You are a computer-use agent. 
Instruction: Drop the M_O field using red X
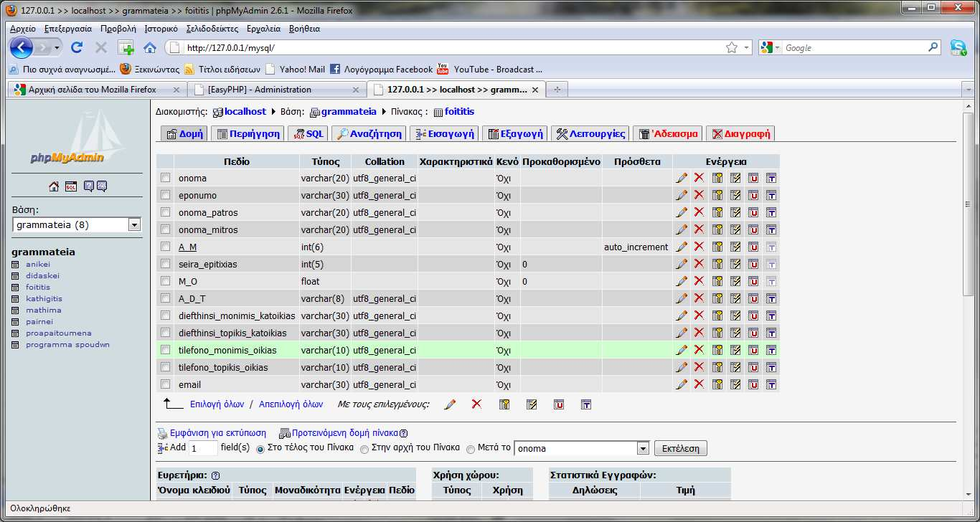click(x=699, y=281)
